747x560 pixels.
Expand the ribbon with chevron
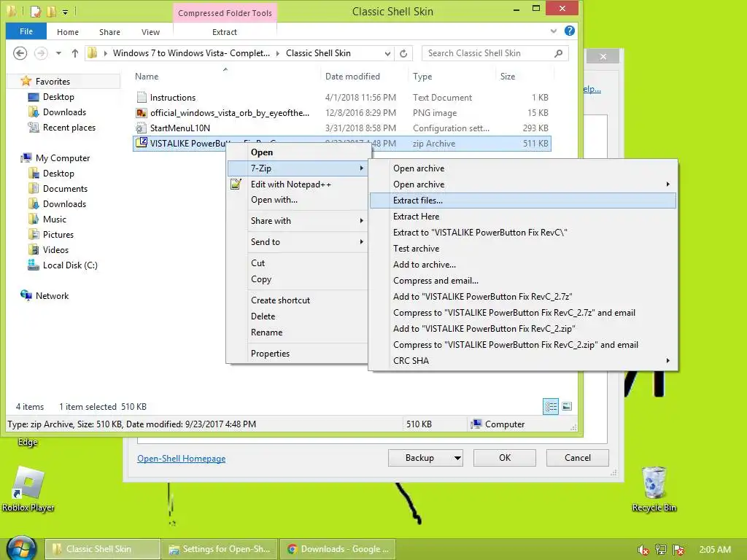(x=553, y=31)
